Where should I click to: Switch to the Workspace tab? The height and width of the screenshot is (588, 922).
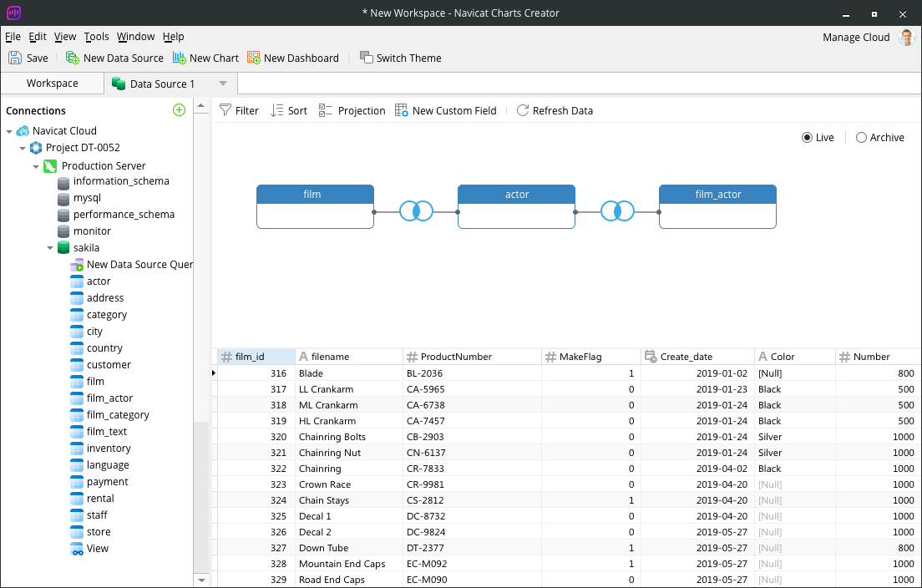coord(53,84)
